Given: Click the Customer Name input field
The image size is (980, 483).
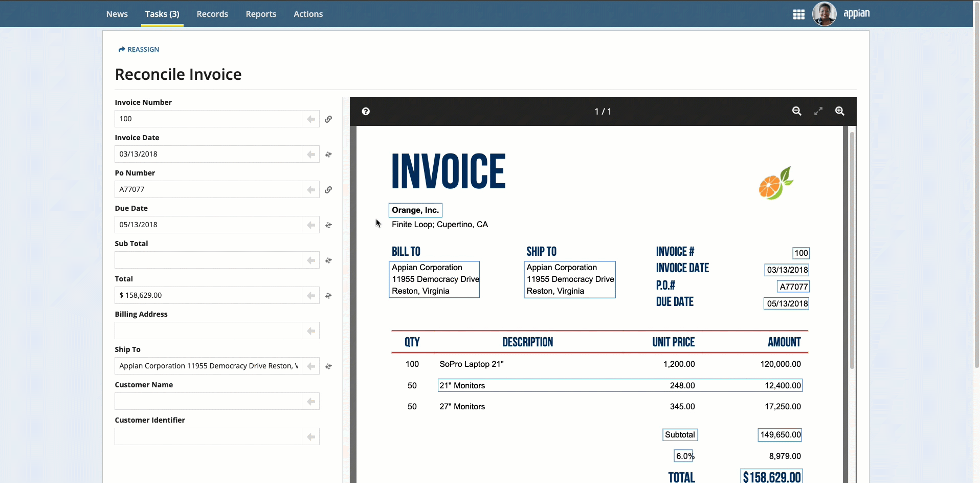Looking at the screenshot, I should coord(208,401).
